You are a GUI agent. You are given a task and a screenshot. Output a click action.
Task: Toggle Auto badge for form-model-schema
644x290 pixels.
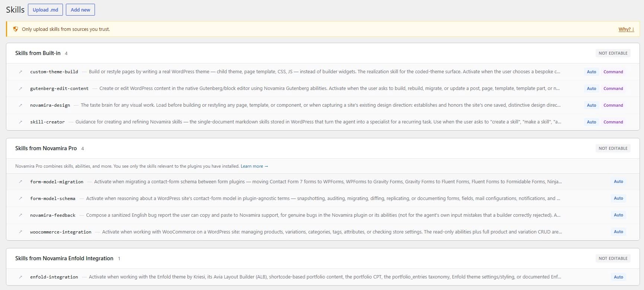618,198
